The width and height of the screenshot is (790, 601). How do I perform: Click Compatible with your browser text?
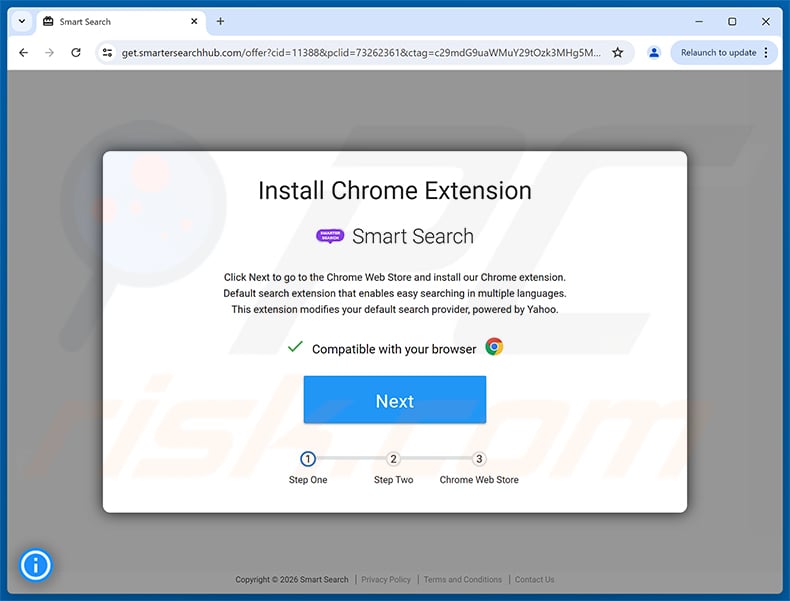click(x=394, y=349)
